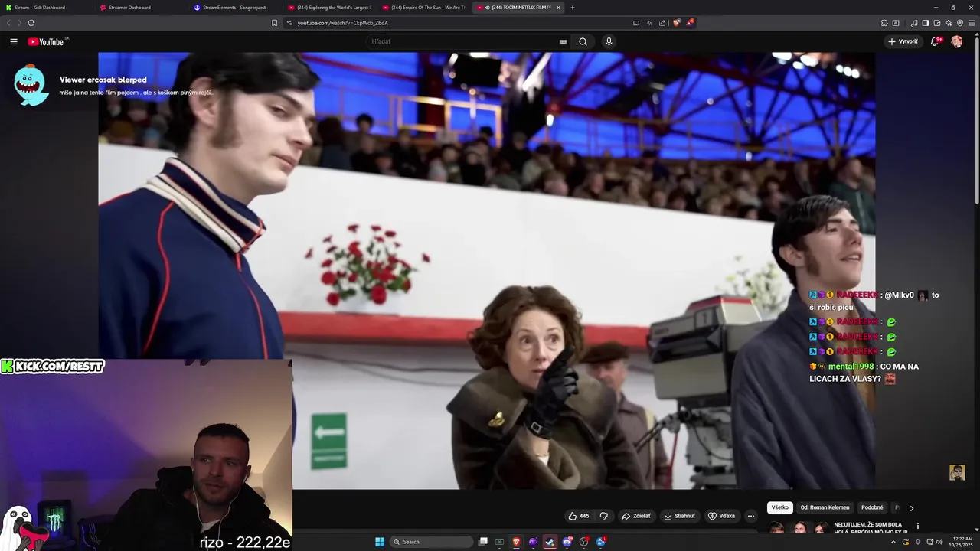Open Brave Wallet icon in toolbar
The image size is (980, 551).
[x=937, y=23]
